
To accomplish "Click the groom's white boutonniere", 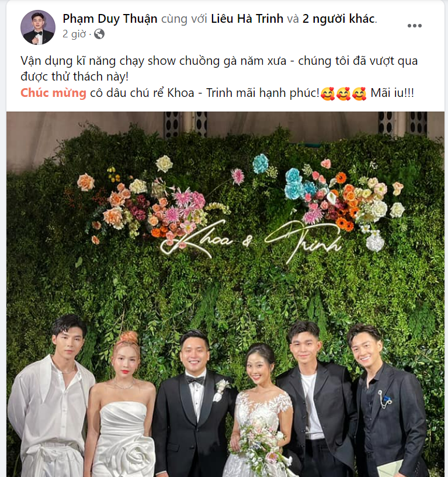I will pyautogui.click(x=221, y=390).
